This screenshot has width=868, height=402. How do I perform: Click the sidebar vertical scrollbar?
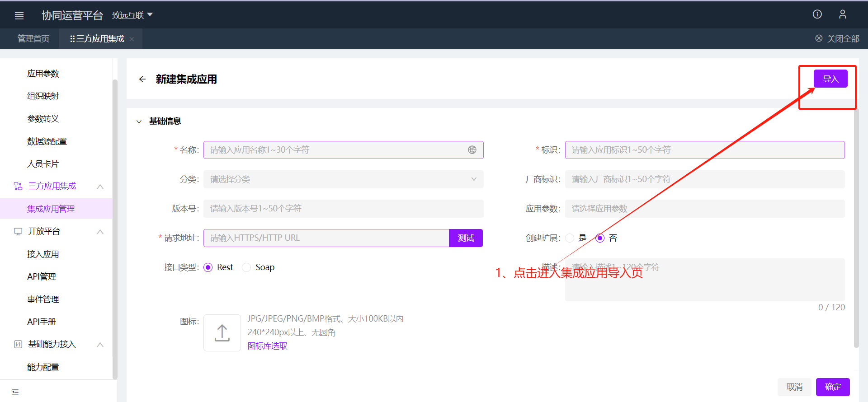pos(115,229)
